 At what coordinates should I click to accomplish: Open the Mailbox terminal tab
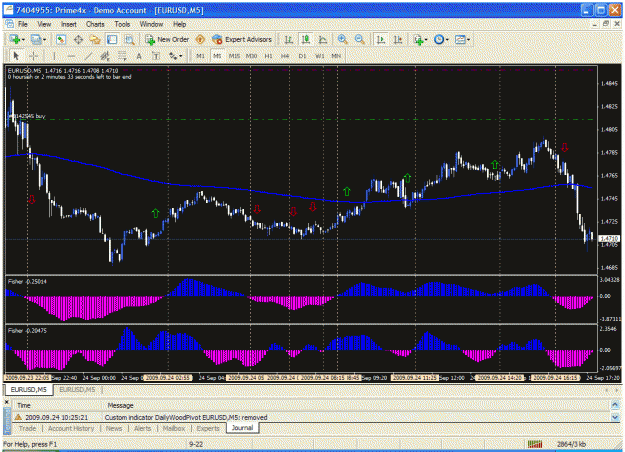pos(174,428)
